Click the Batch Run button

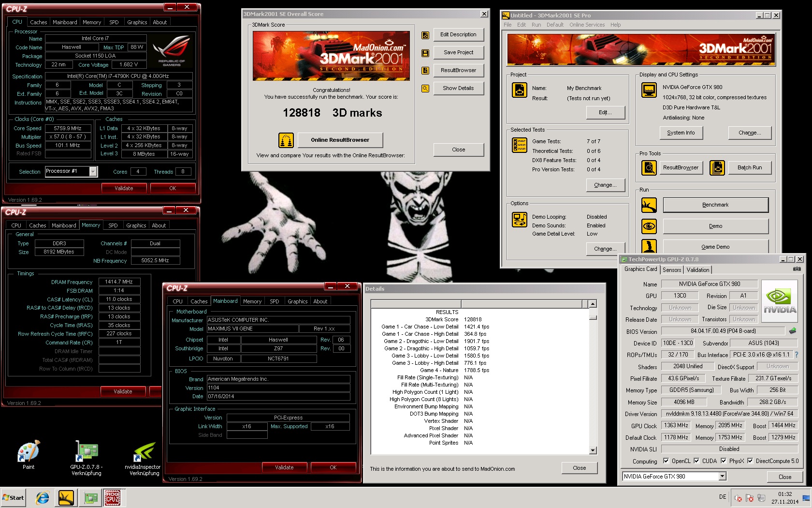pos(750,168)
